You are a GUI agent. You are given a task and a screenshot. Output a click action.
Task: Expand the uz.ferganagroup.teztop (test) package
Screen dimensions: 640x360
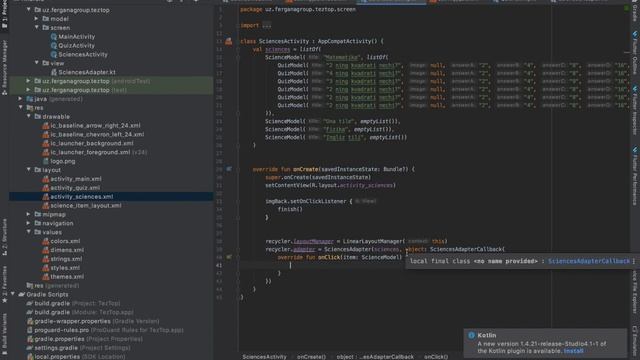pyautogui.click(x=29, y=90)
